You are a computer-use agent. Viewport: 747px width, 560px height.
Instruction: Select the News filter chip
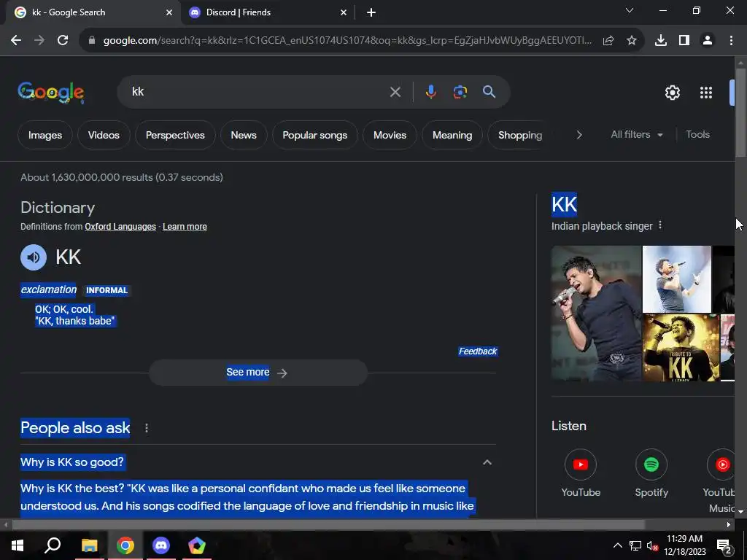[x=244, y=135]
